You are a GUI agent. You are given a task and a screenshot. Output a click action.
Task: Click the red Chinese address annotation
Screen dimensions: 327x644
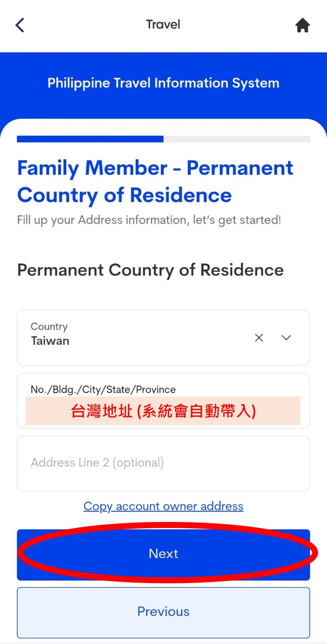tap(163, 411)
